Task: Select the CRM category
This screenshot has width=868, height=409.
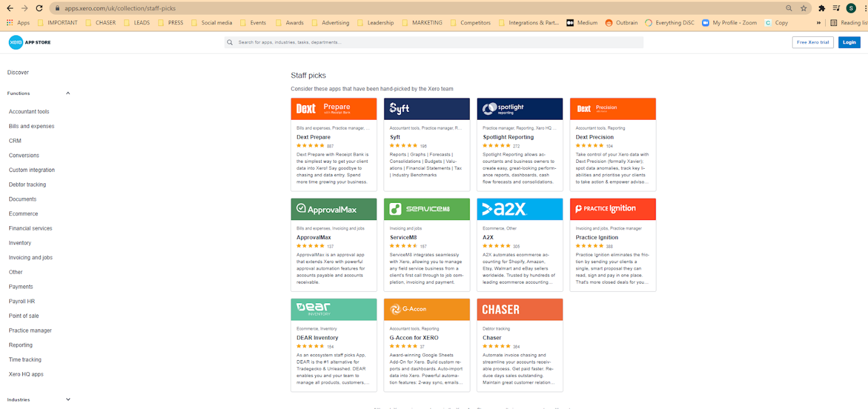Action: point(15,141)
